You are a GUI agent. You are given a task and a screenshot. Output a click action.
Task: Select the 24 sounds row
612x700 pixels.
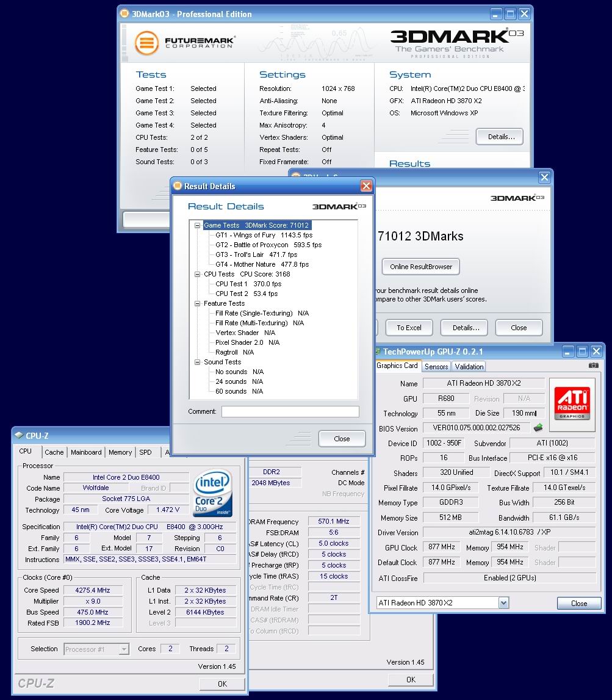[239, 381]
